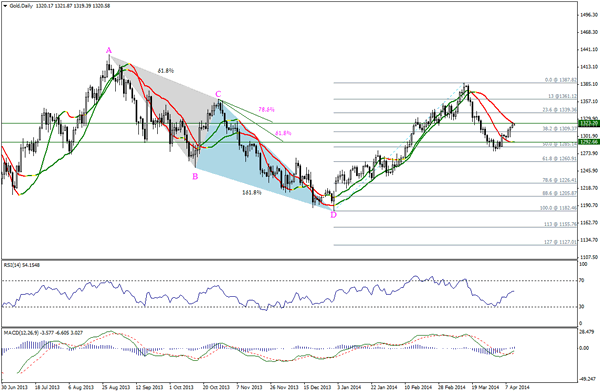
Task: Click the 28 Feb 2014 date label
Action: point(452,387)
